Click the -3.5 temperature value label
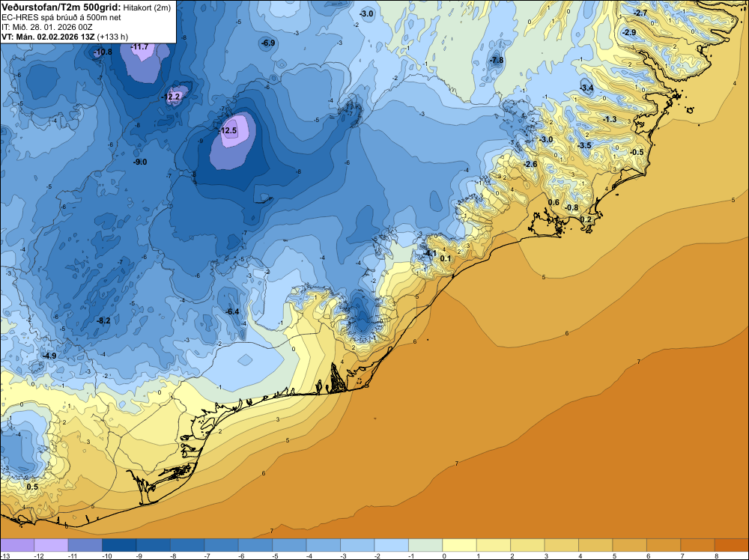The width and height of the screenshot is (749, 560). (x=585, y=145)
